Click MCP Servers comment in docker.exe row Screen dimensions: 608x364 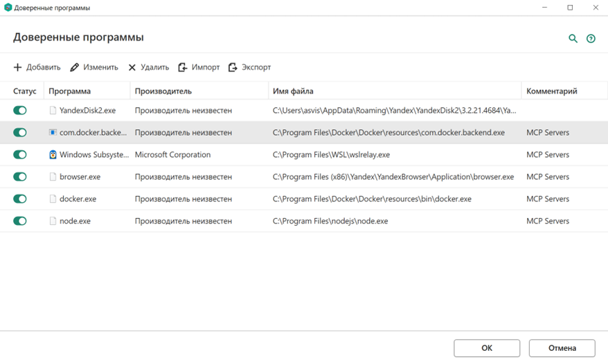click(x=548, y=199)
